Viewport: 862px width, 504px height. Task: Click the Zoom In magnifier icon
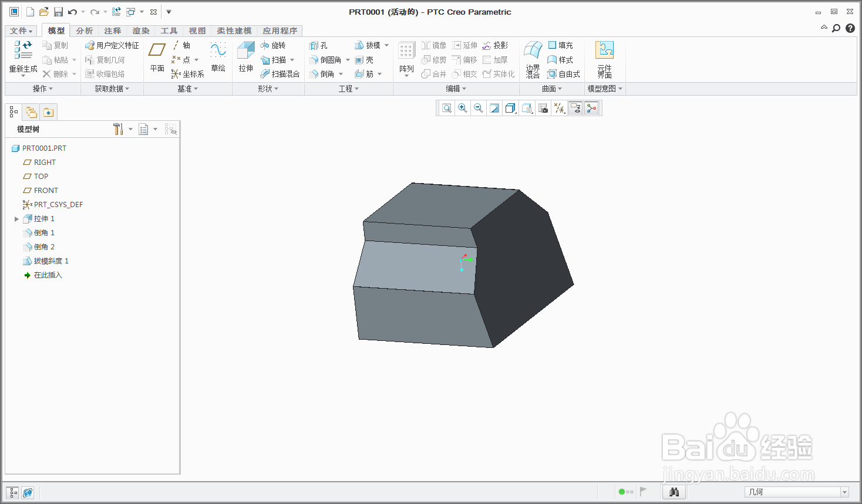(x=463, y=108)
